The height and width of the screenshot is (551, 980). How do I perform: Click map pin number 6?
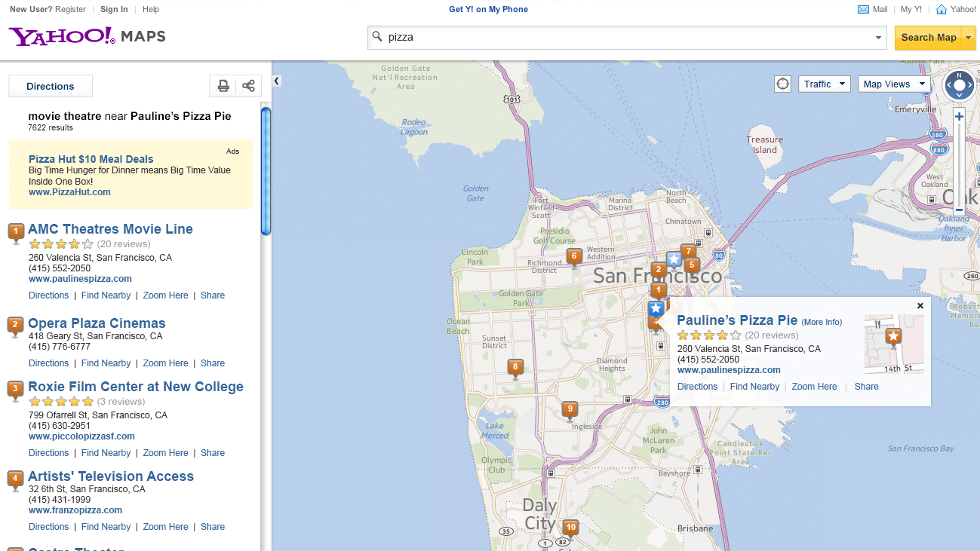tap(574, 257)
